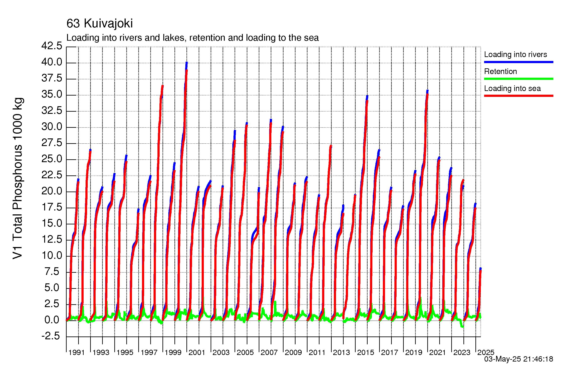Click x-axis year label 2005

pyautogui.click(x=245, y=352)
